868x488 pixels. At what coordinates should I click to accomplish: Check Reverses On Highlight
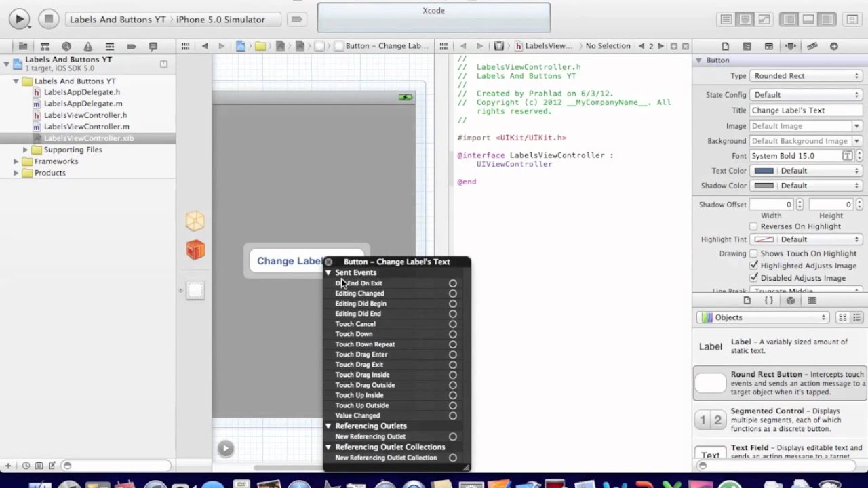[753, 226]
